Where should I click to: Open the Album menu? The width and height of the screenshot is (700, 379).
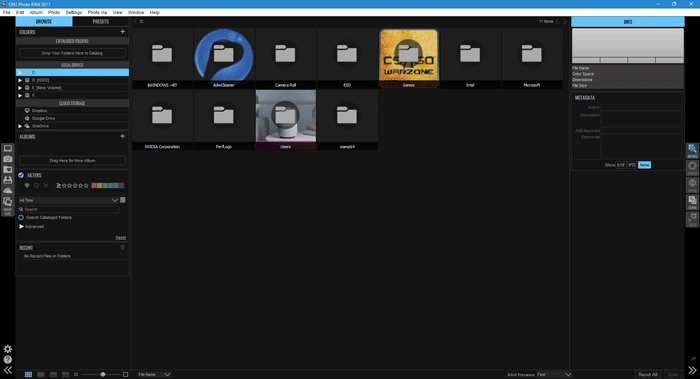(36, 12)
